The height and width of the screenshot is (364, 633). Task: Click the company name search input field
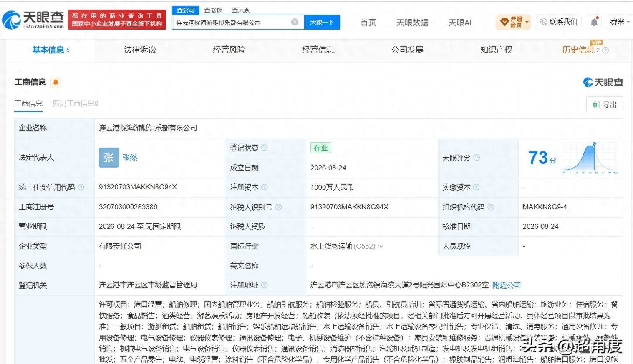(x=232, y=22)
